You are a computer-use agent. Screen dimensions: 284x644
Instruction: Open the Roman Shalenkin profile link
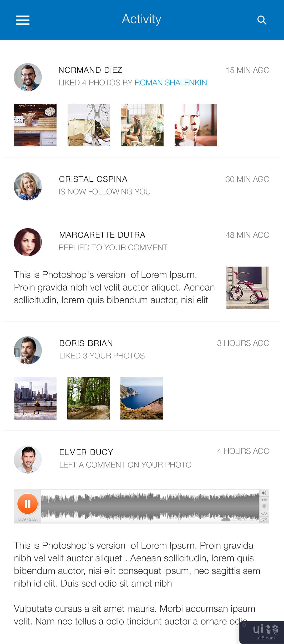(171, 83)
